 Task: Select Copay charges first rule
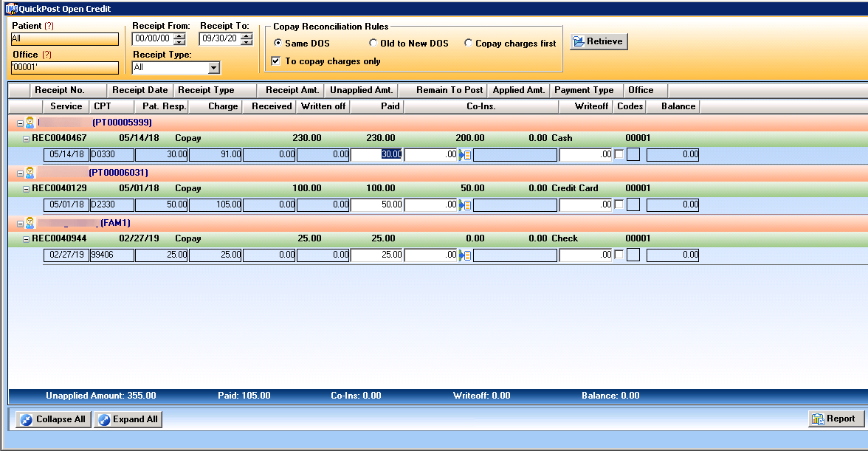tap(468, 43)
